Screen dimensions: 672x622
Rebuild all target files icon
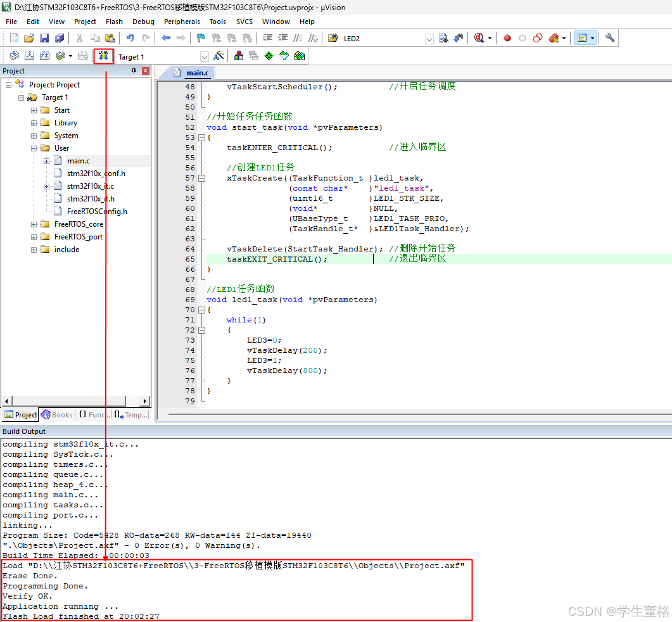tap(44, 56)
